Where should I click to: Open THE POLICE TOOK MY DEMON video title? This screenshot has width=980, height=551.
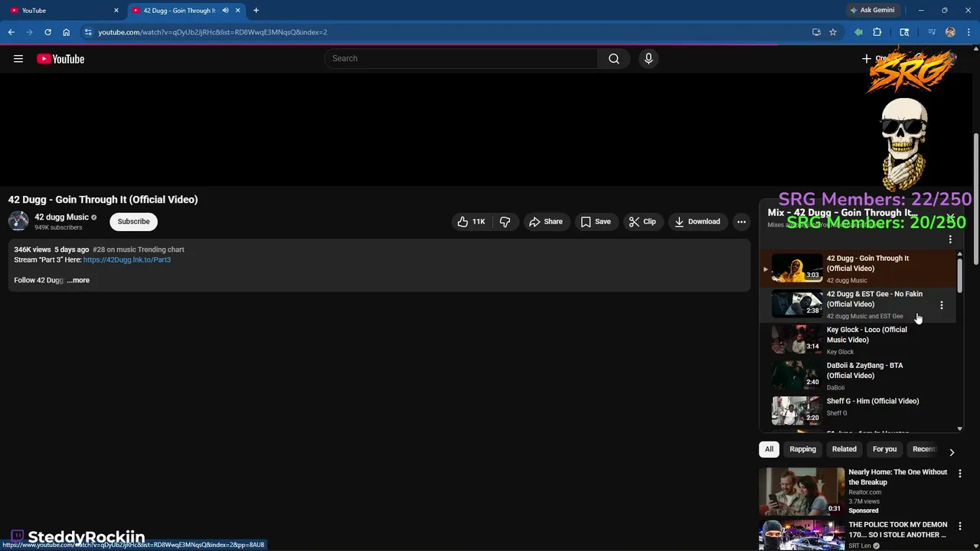pos(897,530)
